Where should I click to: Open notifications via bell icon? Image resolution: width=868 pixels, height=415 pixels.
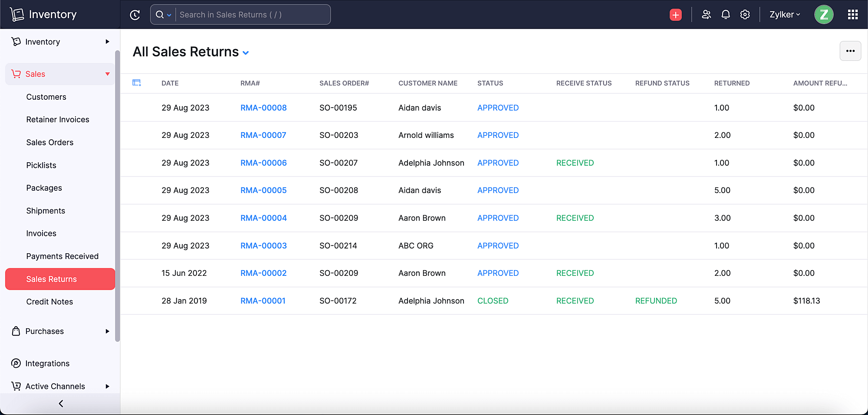tap(725, 14)
